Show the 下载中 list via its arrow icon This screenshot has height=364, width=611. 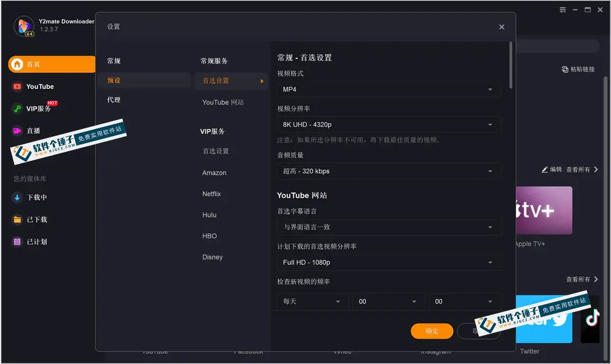click(17, 198)
